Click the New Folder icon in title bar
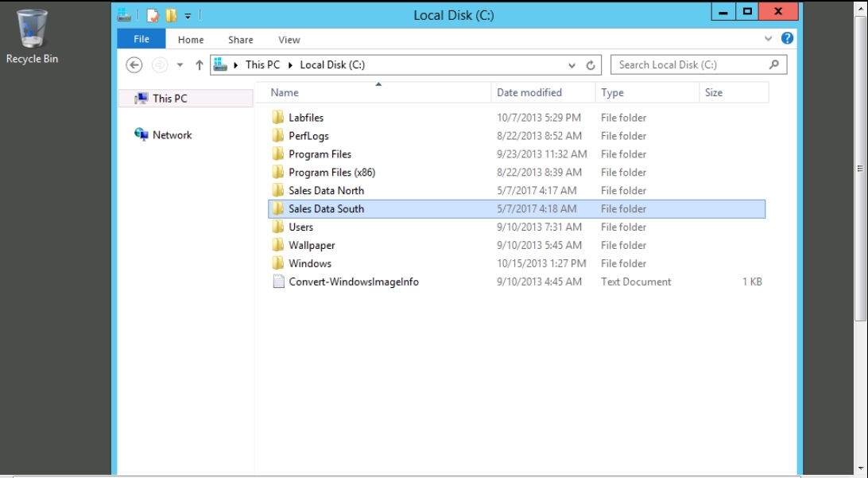 coord(171,15)
